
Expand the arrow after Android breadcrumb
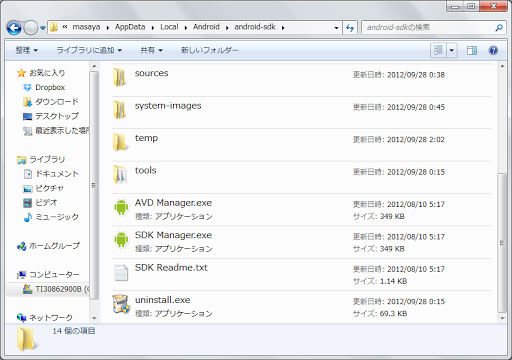point(227,28)
